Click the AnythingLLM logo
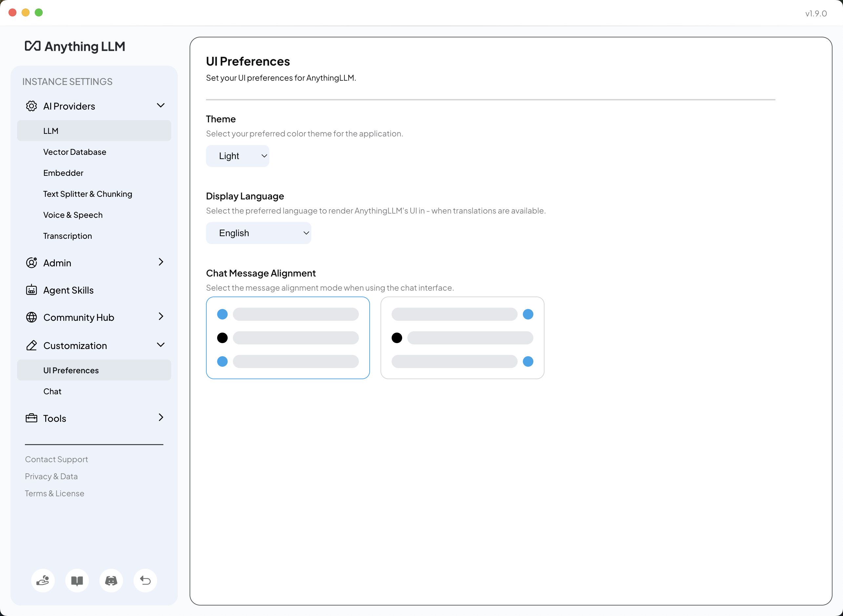Image resolution: width=843 pixels, height=616 pixels. pyautogui.click(x=75, y=46)
